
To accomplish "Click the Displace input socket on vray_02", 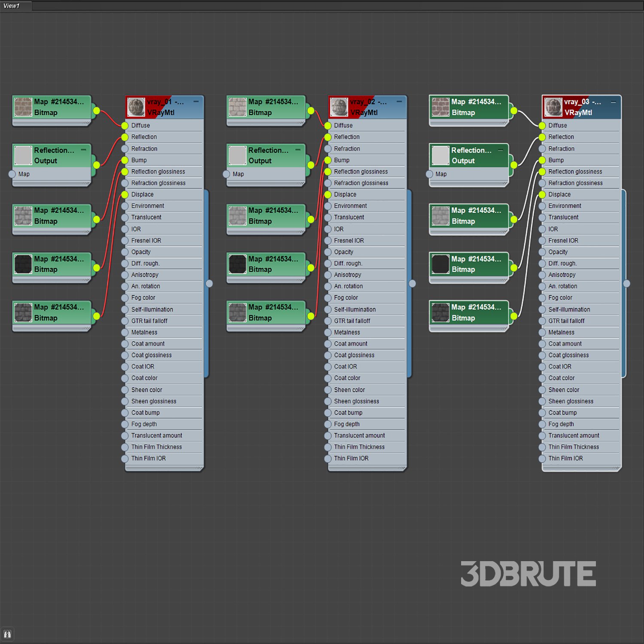I will click(x=328, y=194).
